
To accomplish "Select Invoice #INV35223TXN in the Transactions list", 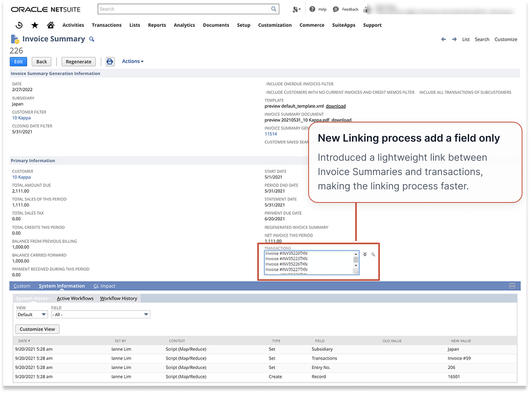I will [x=286, y=259].
